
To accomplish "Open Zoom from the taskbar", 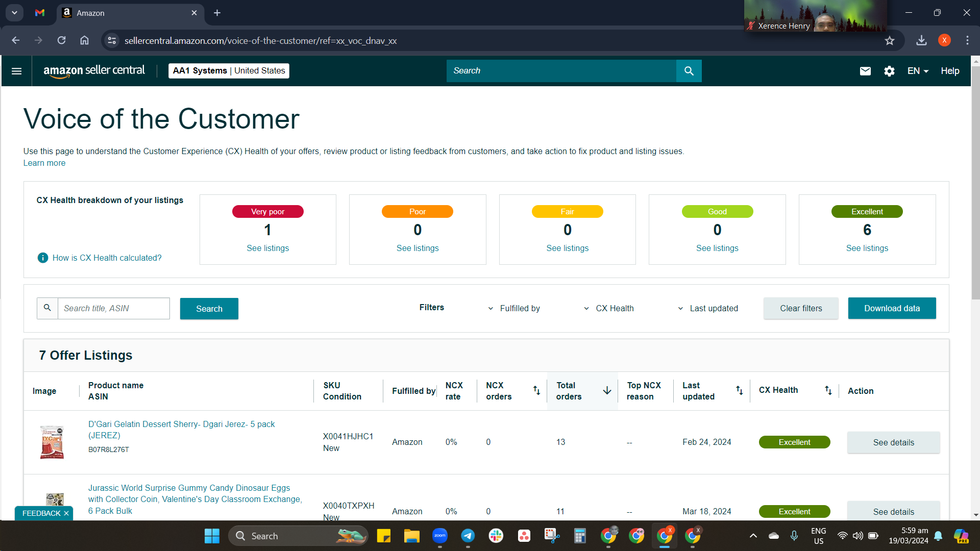I will [439, 536].
